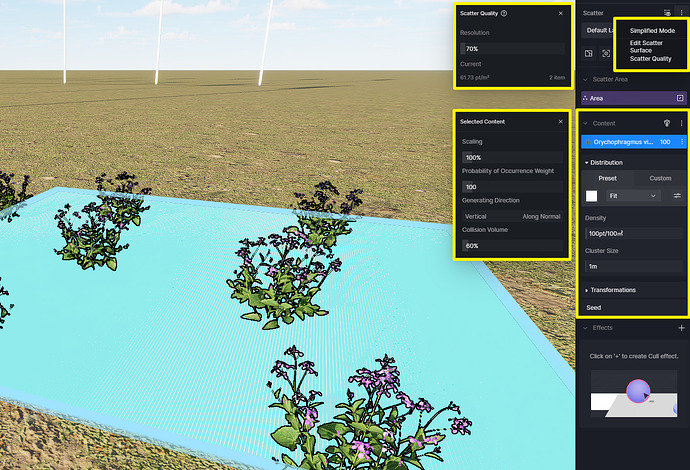Open options for Orychophragmus content item

(682, 142)
